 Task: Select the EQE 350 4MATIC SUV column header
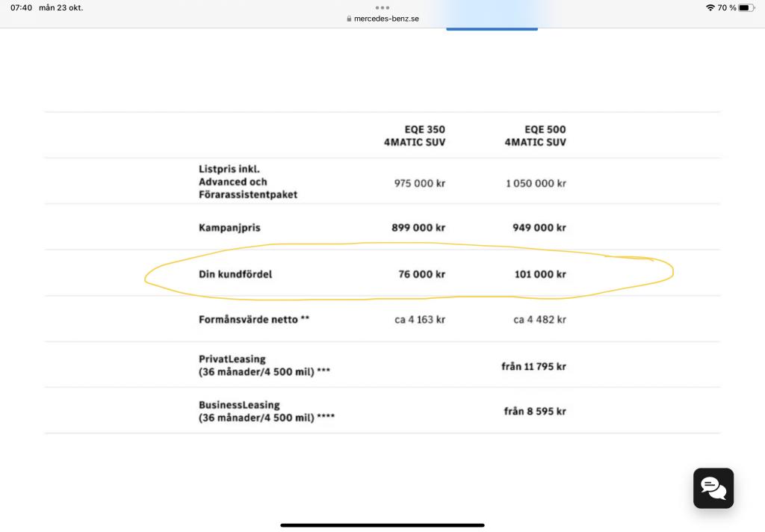(414, 136)
